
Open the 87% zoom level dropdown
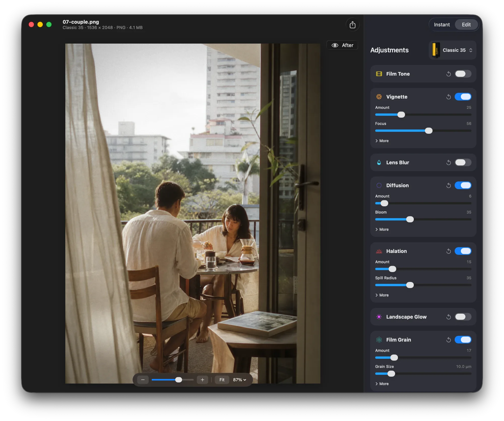[239, 380]
